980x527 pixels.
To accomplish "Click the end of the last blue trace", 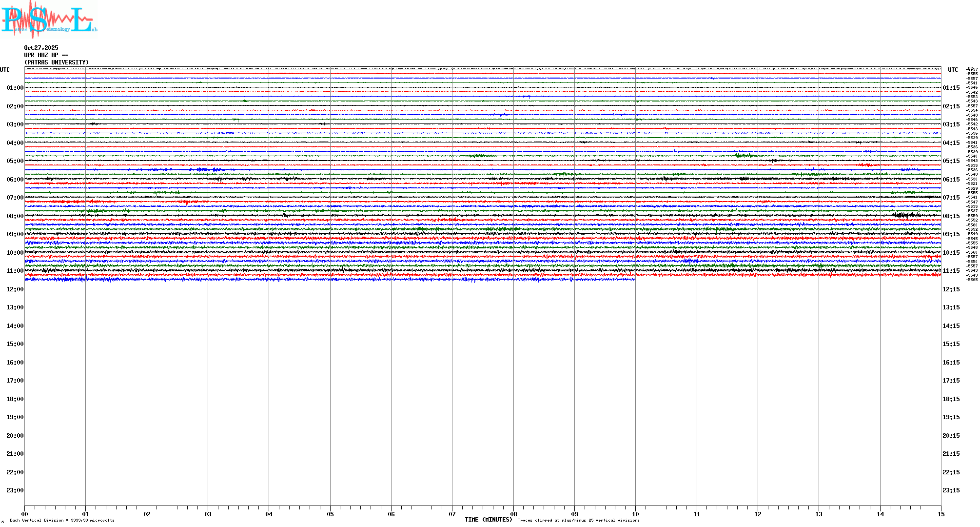I will tap(634, 279).
